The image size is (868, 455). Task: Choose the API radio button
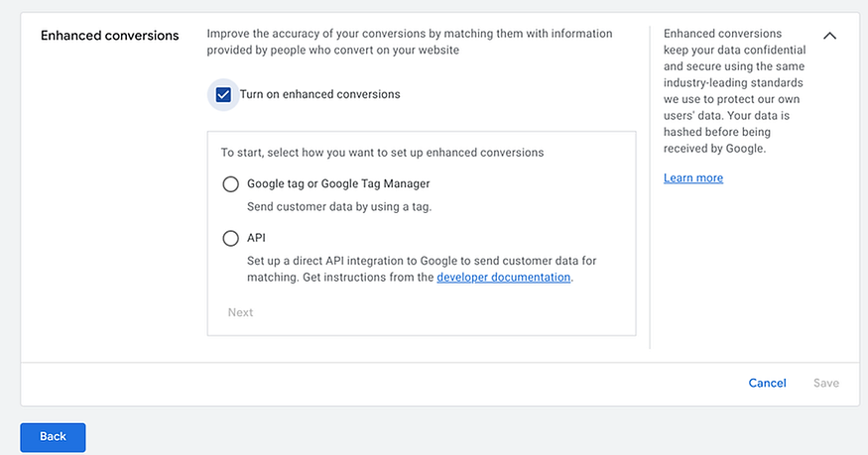[231, 238]
